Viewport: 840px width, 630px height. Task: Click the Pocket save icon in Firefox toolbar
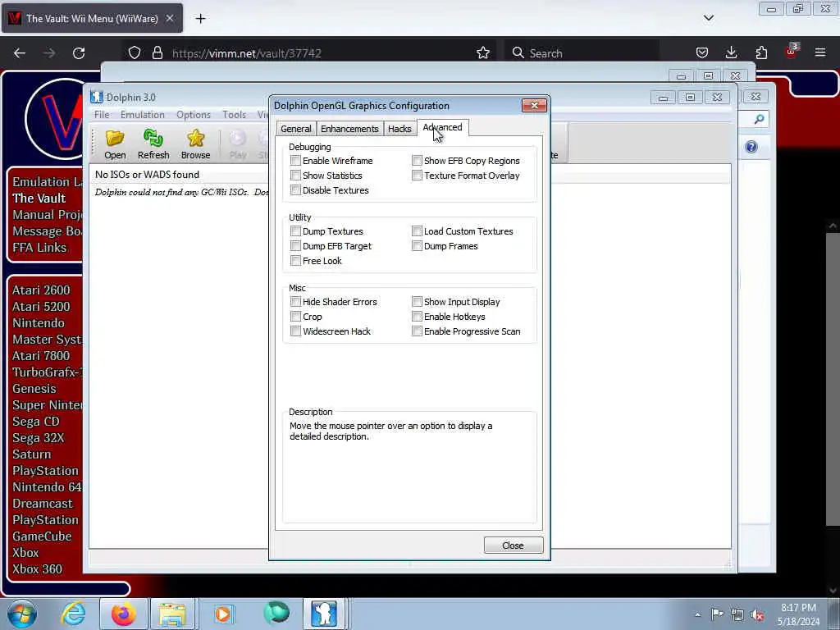pyautogui.click(x=702, y=52)
